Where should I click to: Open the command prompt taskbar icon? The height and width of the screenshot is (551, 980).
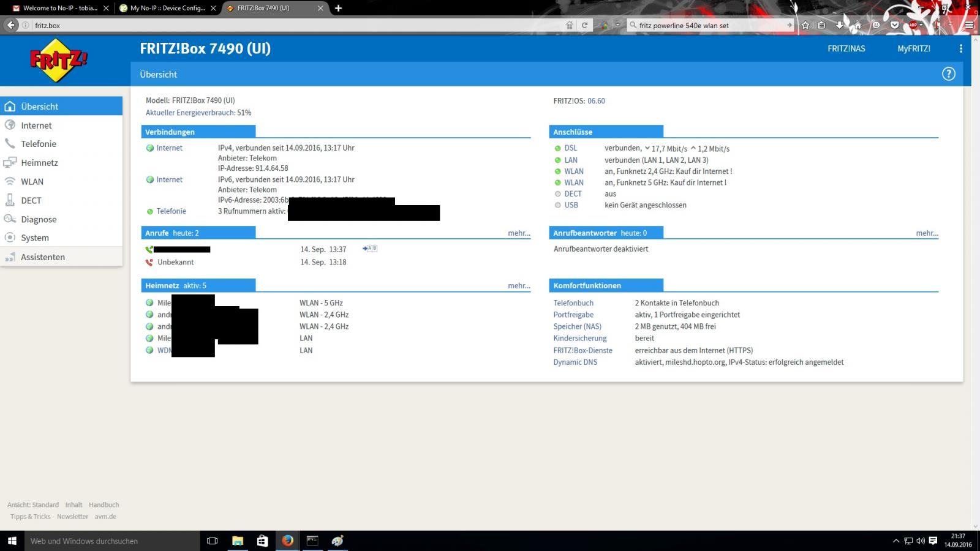(x=312, y=541)
